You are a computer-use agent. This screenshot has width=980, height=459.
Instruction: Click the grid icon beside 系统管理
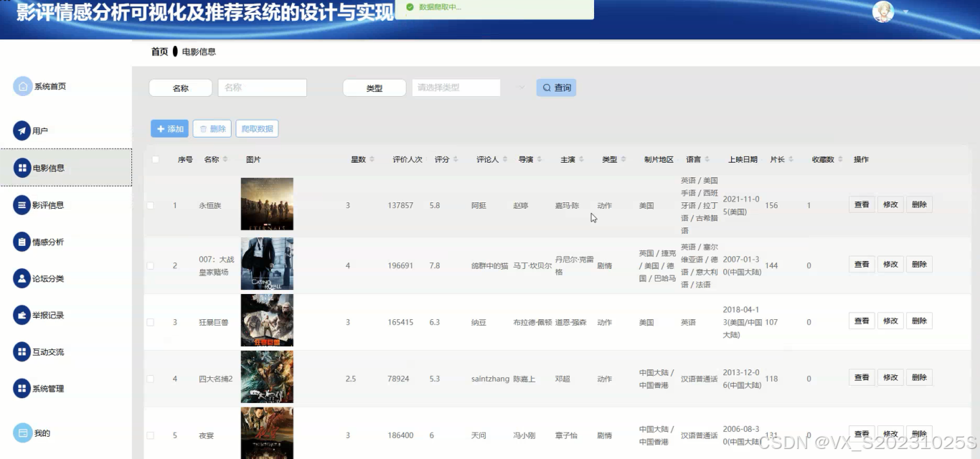(x=22, y=389)
